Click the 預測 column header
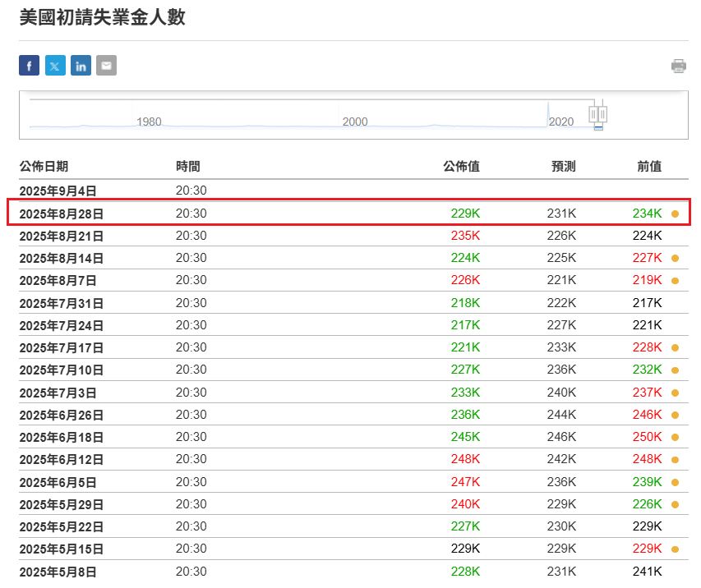The image size is (701, 588). point(563,167)
